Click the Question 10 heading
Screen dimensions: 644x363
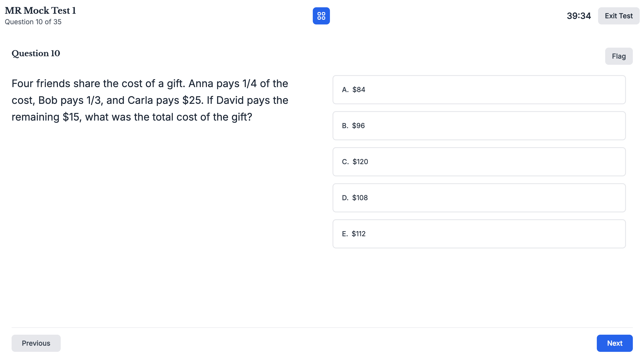pos(36,53)
